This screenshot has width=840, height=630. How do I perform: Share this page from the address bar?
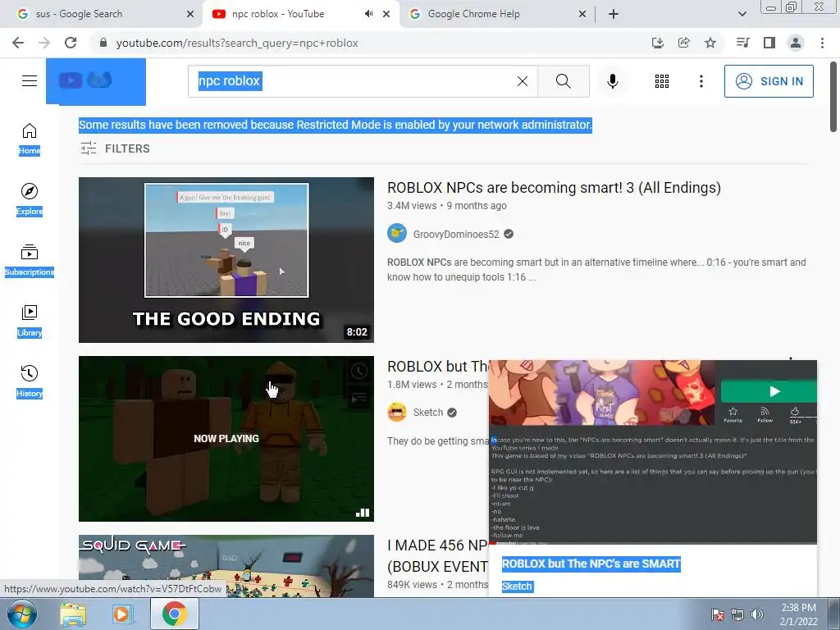click(683, 43)
